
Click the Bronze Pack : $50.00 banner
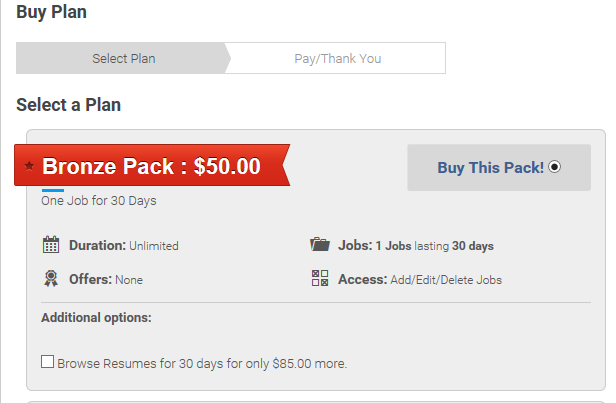tap(152, 165)
